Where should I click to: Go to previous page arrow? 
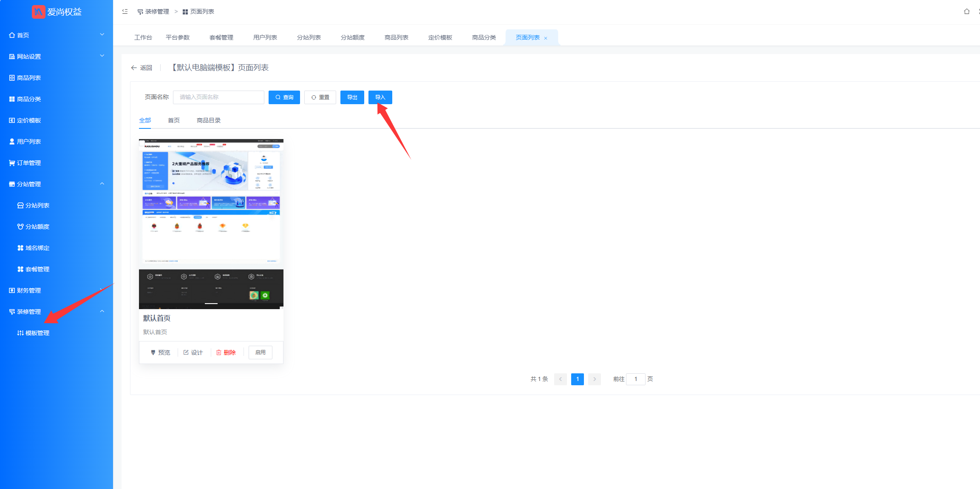tap(561, 379)
